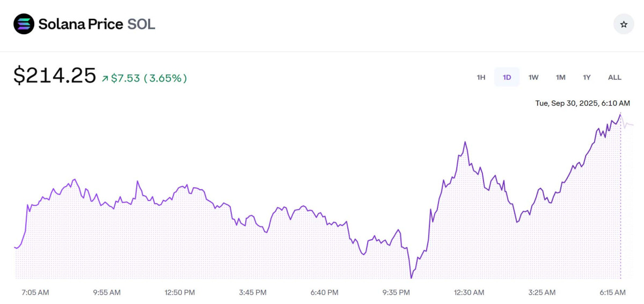The image size is (644, 304).
Task: Click the SOL ticker symbol
Action: 141,24
